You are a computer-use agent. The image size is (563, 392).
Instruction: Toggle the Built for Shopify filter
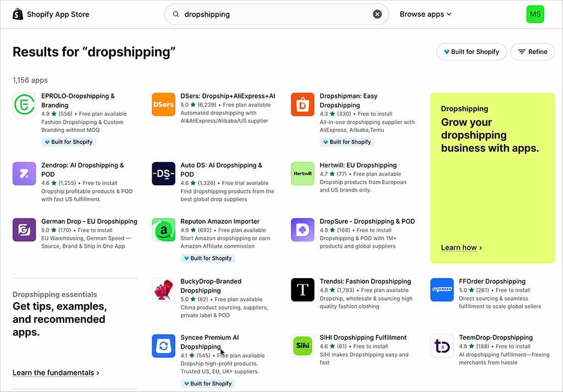click(471, 52)
